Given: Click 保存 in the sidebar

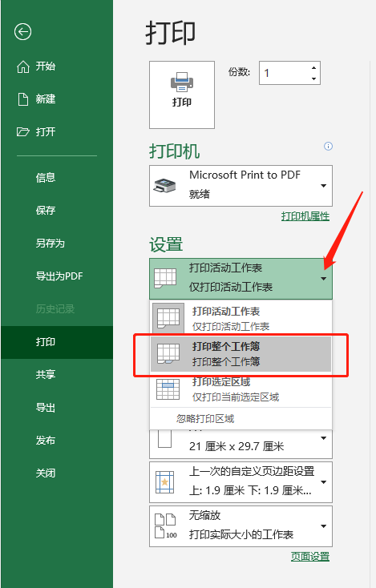Looking at the screenshot, I should (x=46, y=210).
